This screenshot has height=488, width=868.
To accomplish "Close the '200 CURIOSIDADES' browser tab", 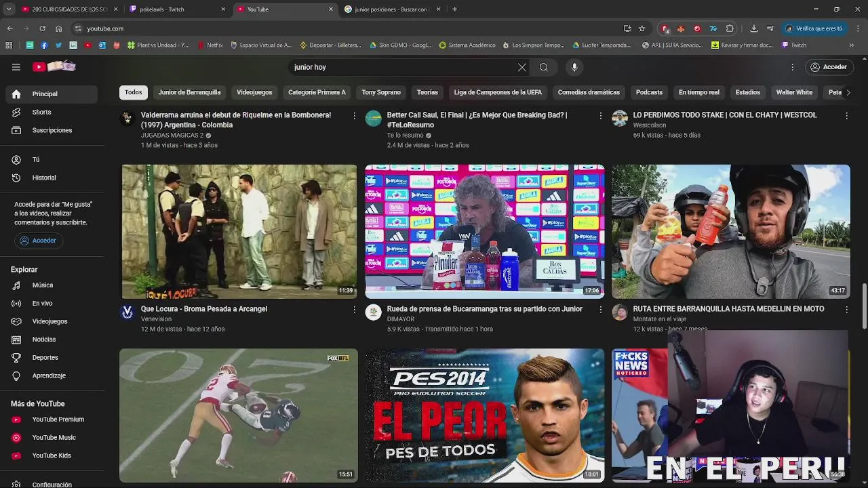I will [115, 9].
